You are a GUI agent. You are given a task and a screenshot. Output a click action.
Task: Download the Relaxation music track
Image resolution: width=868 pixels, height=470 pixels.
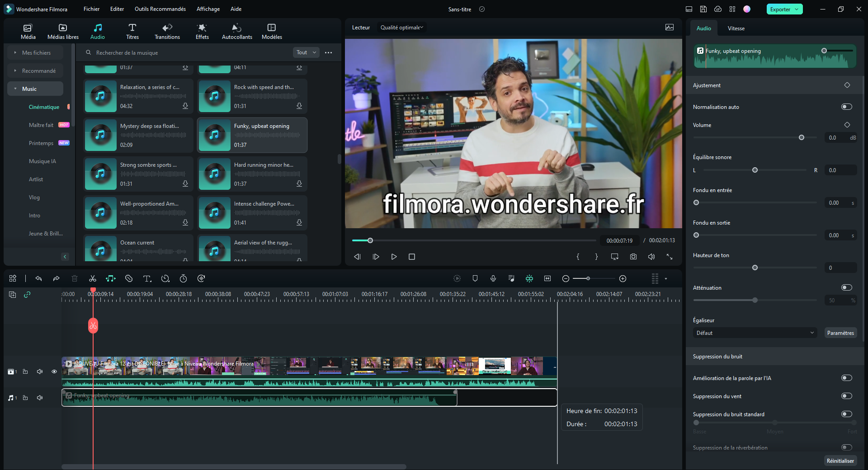tap(185, 106)
